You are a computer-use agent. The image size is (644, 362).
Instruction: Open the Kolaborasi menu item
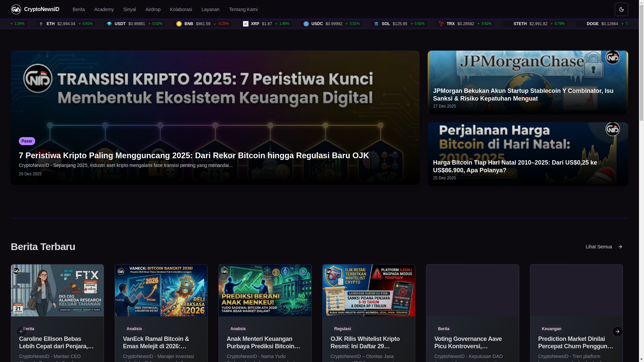pyautogui.click(x=181, y=9)
